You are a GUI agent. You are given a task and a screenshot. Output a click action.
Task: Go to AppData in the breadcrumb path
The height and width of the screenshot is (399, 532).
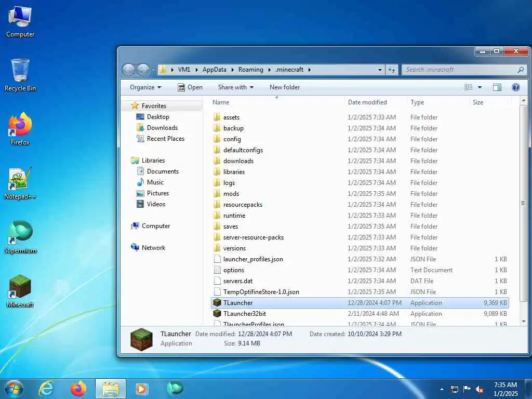(215, 70)
